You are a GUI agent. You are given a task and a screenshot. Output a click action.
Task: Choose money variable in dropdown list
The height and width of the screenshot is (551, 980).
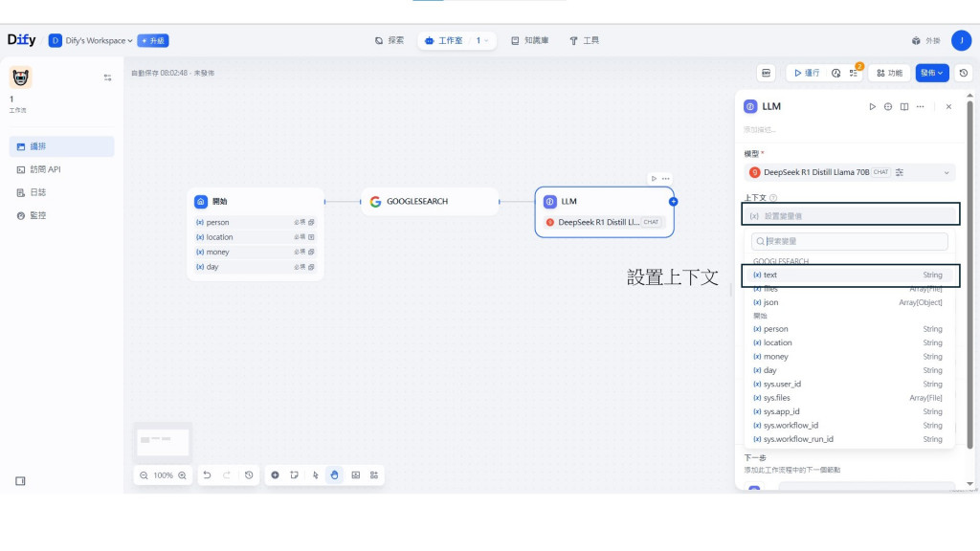click(x=849, y=357)
